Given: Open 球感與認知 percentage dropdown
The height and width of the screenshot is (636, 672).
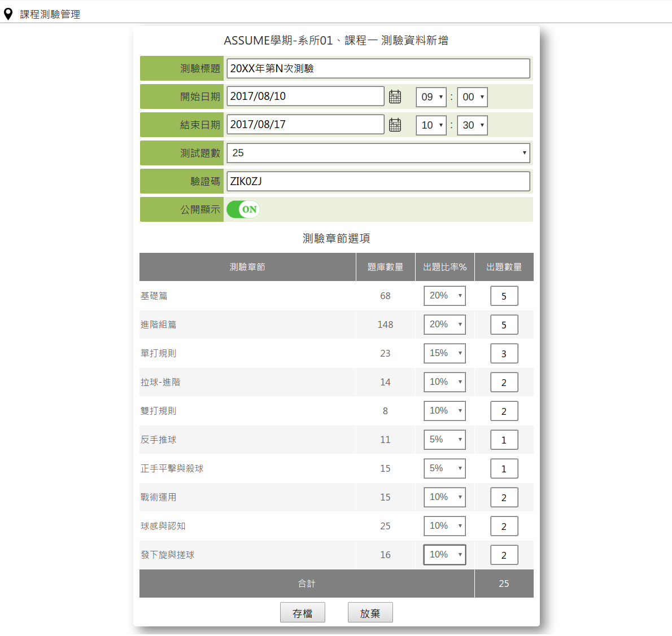Looking at the screenshot, I should tap(444, 525).
